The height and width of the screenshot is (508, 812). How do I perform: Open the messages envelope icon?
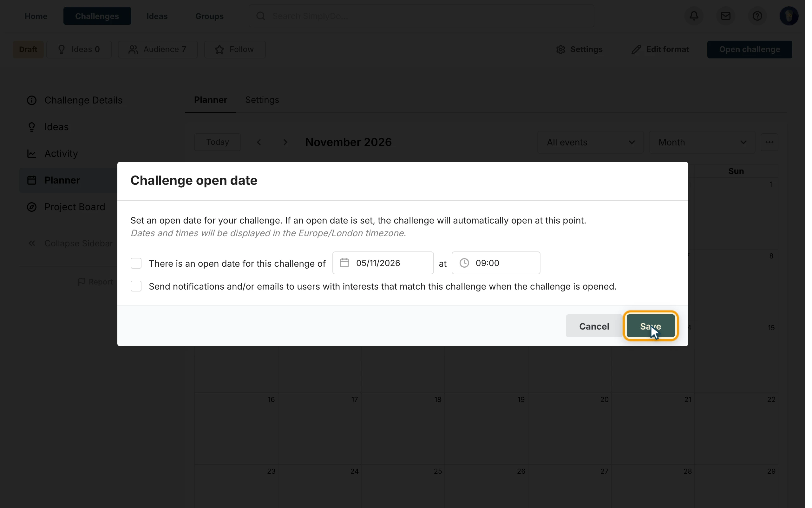tap(725, 16)
